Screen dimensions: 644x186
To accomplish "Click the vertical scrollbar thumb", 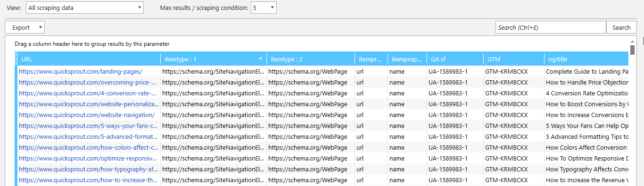I will coord(633,50).
